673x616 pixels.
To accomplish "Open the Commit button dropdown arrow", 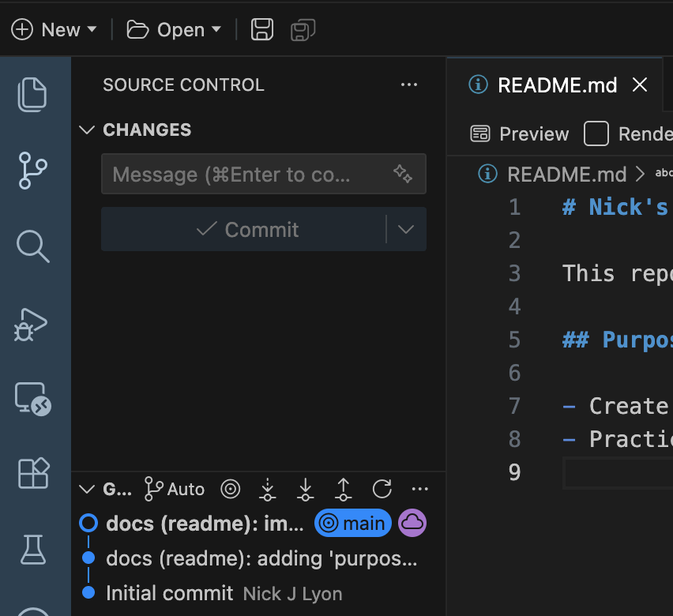I will tap(406, 230).
